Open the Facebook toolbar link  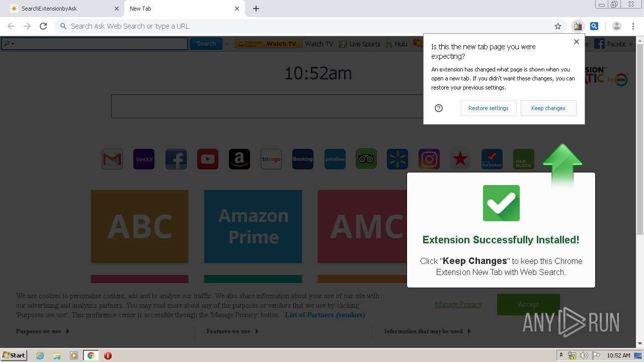tap(610, 44)
